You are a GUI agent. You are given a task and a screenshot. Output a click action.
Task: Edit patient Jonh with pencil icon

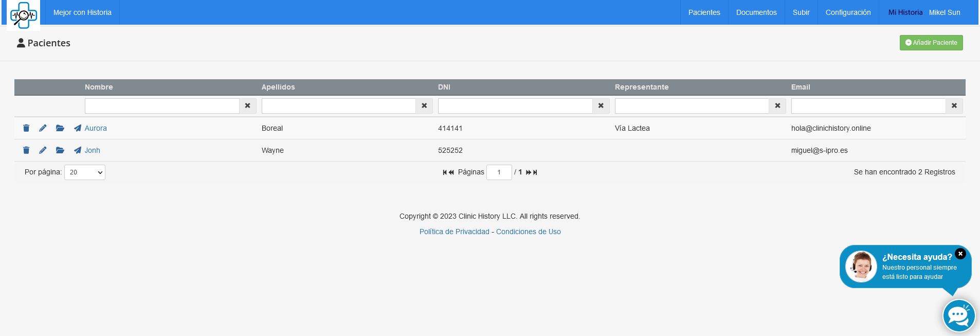coord(43,150)
